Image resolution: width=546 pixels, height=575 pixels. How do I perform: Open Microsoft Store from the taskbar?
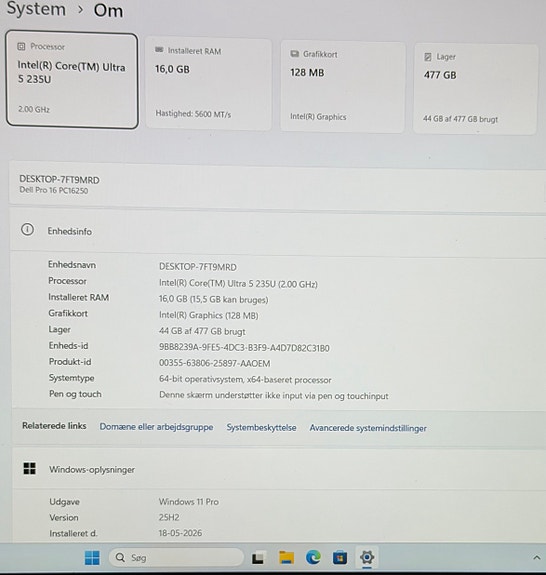340,558
